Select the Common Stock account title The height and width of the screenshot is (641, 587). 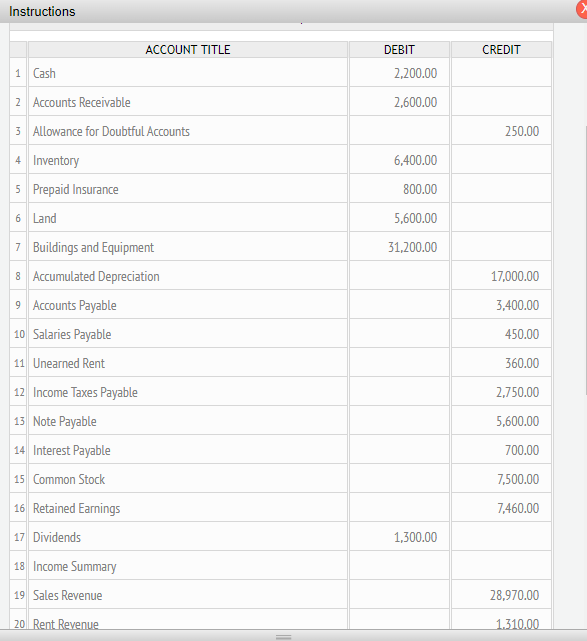[x=69, y=480]
